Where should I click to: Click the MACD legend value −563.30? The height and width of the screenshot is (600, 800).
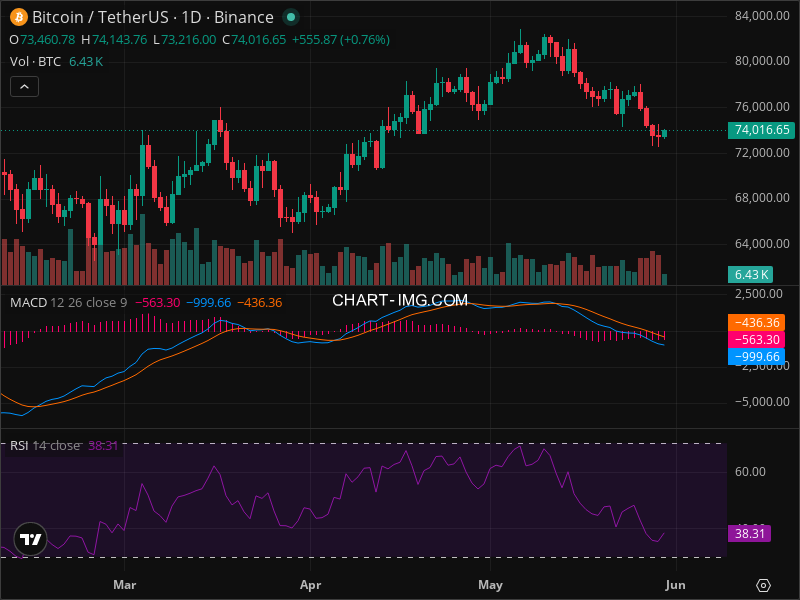click(x=157, y=303)
